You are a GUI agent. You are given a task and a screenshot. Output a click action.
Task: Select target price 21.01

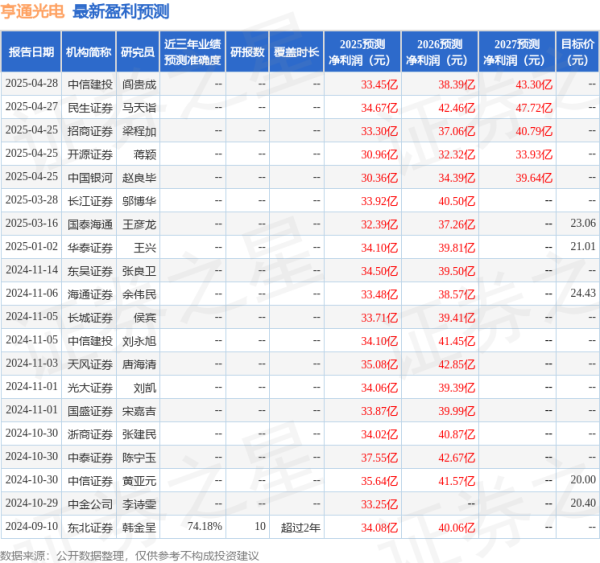pos(583,246)
